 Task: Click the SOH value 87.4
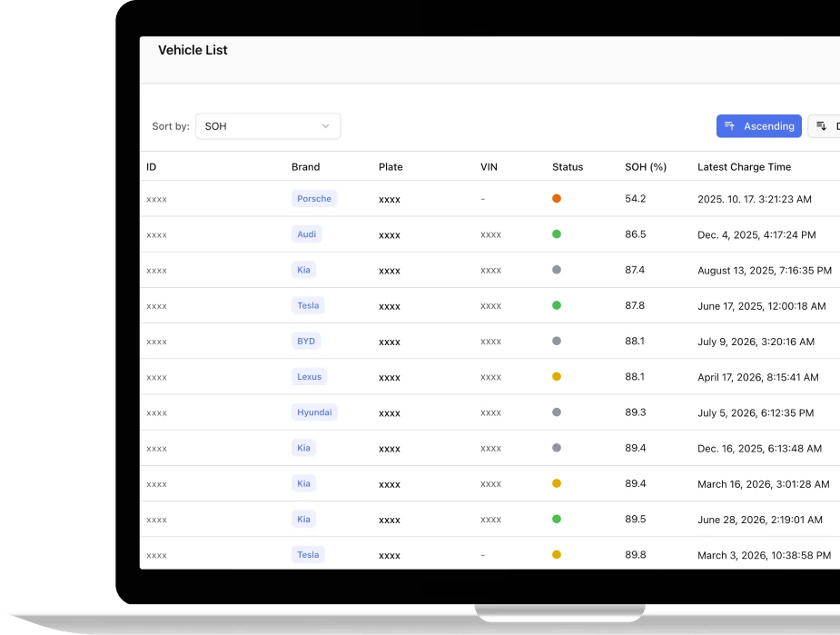coord(635,270)
